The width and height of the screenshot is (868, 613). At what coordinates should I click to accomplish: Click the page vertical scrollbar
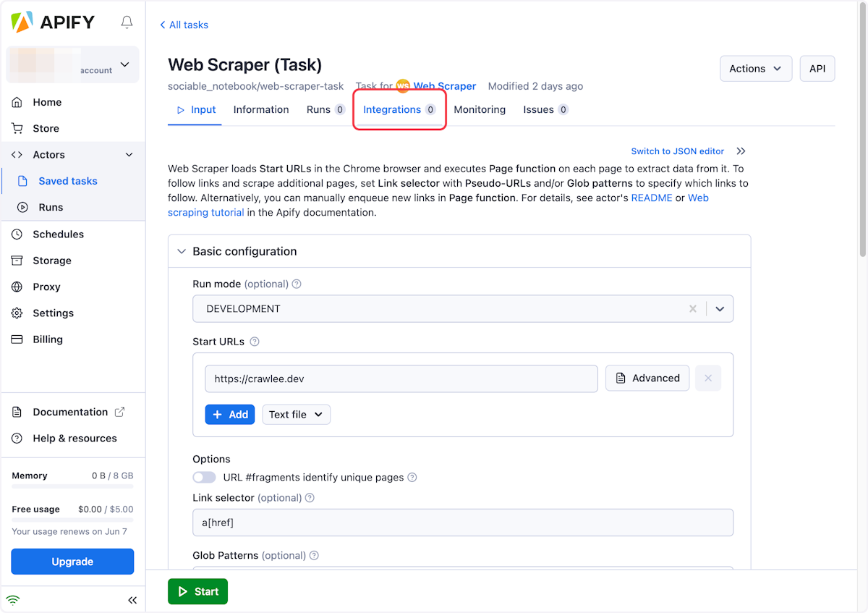[862, 130]
